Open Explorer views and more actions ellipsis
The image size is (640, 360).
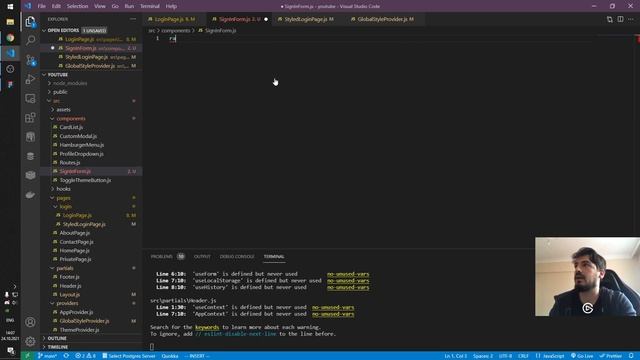[x=133, y=19]
